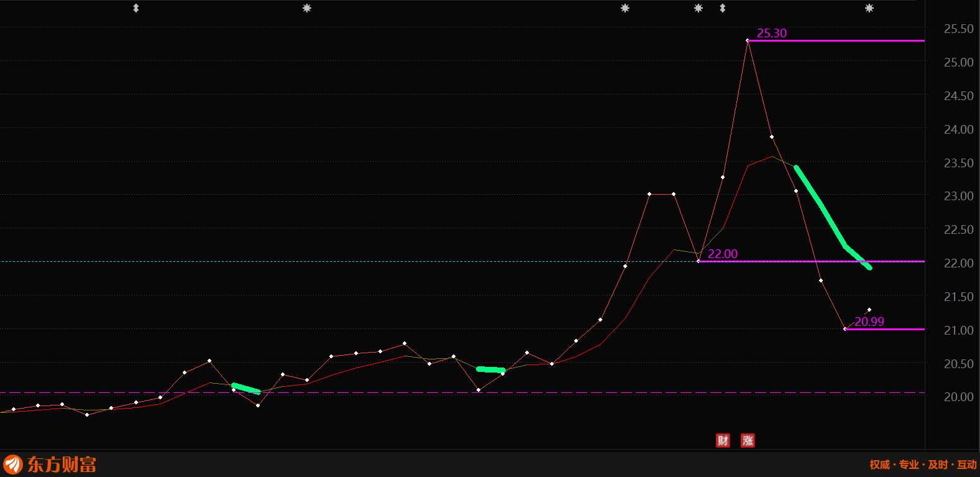The height and width of the screenshot is (477, 980).
Task: Click the magenta 22.00 level label
Action: click(723, 254)
